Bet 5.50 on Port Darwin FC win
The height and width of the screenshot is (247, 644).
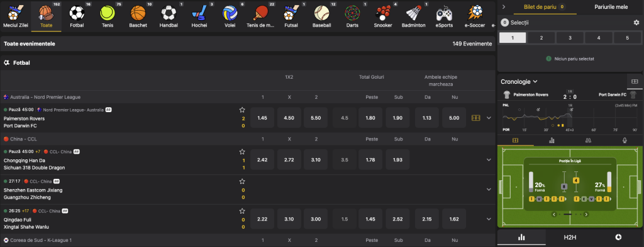[x=316, y=118]
